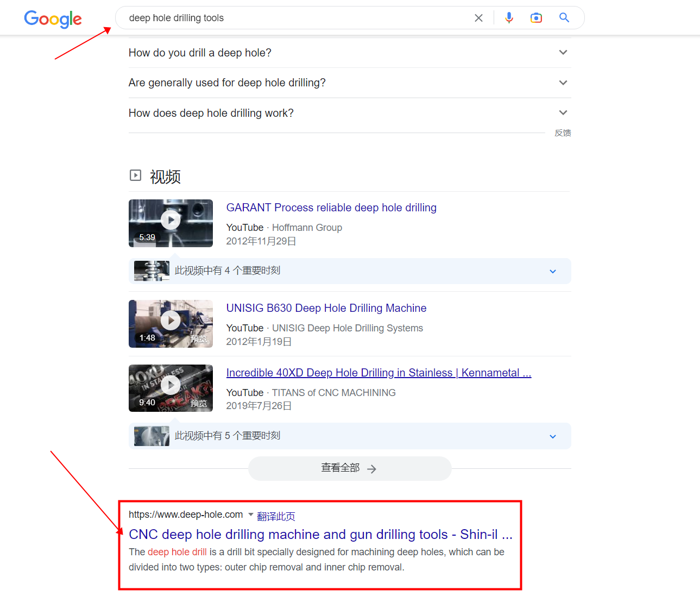Viewport: 700px width, 596px height.
Task: Click the https://www.deep-hole.com URL text
Action: click(186, 515)
